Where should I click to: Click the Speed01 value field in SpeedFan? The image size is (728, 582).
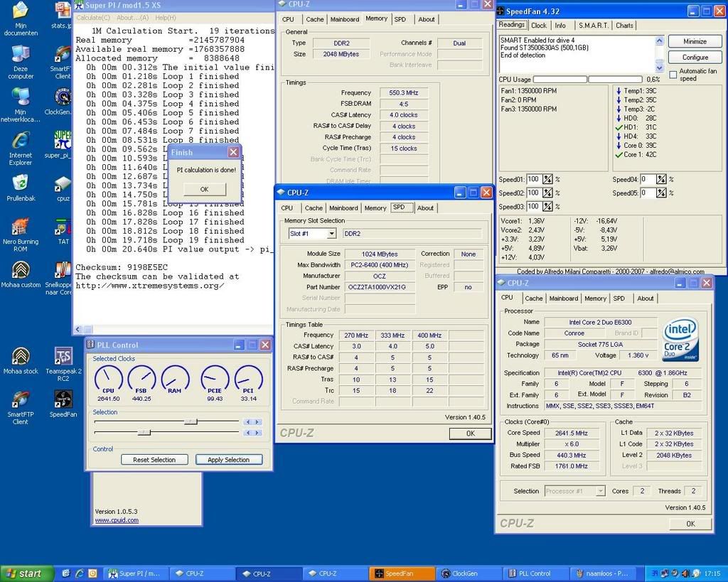coord(534,179)
